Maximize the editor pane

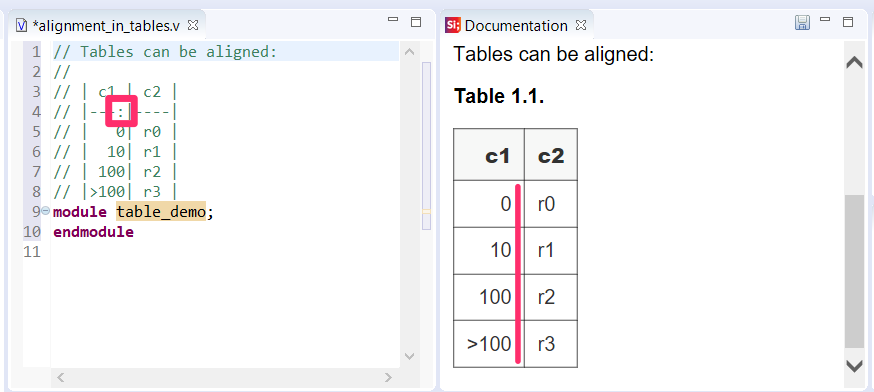416,22
